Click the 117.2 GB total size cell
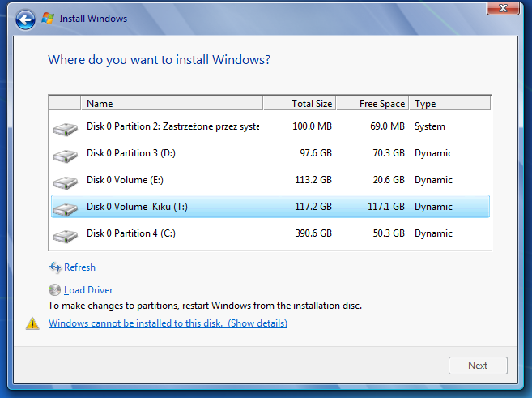Viewport: 532px width, 398px height. click(313, 207)
